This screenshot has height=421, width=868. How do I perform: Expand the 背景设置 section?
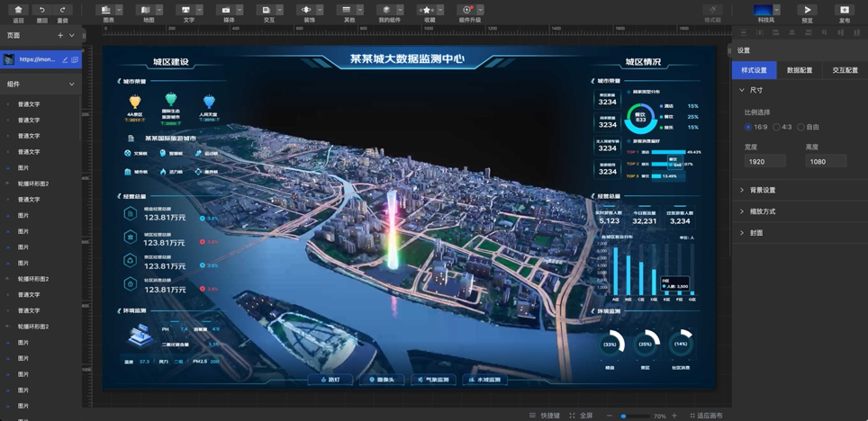742,190
